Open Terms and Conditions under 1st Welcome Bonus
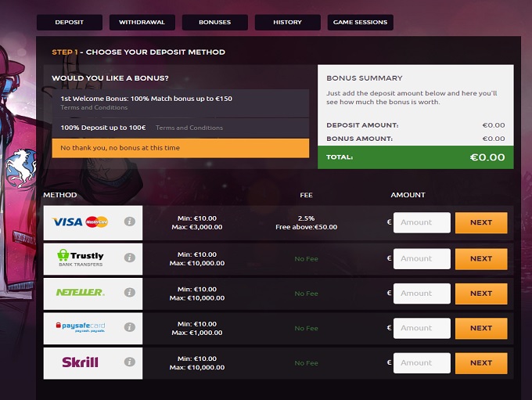 (x=94, y=108)
